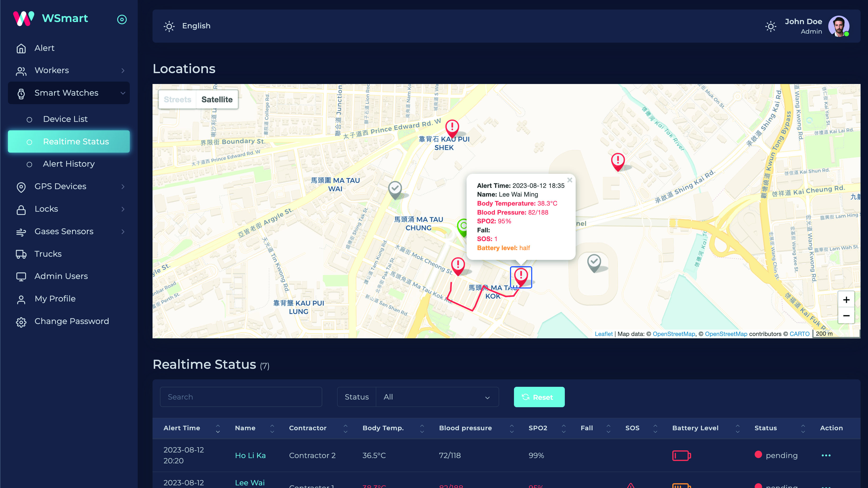
Task: Expand the Gases Sensors chevron
Action: 123,232
